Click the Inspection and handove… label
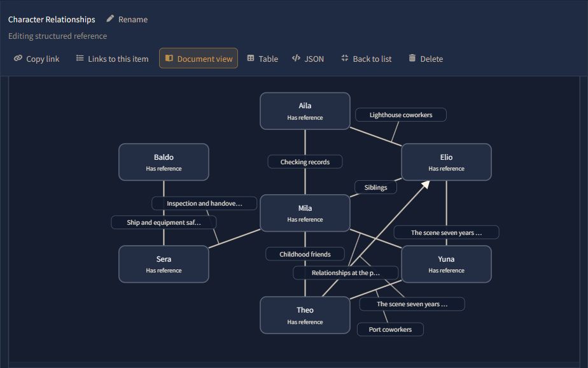The width and height of the screenshot is (588, 368). click(x=204, y=203)
